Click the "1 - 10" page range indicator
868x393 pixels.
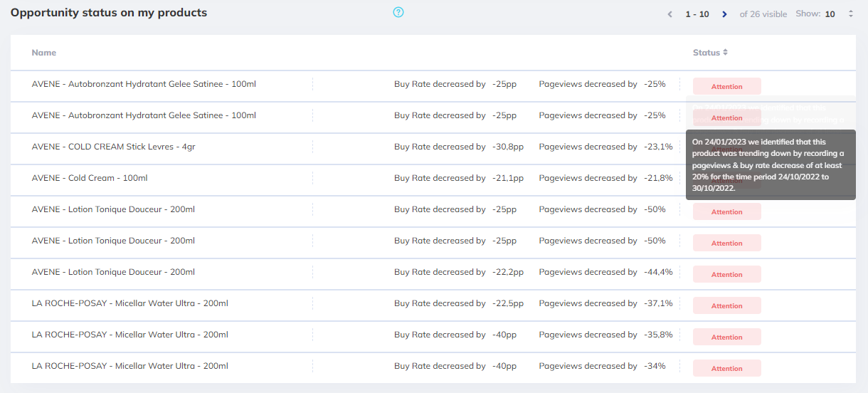[697, 14]
